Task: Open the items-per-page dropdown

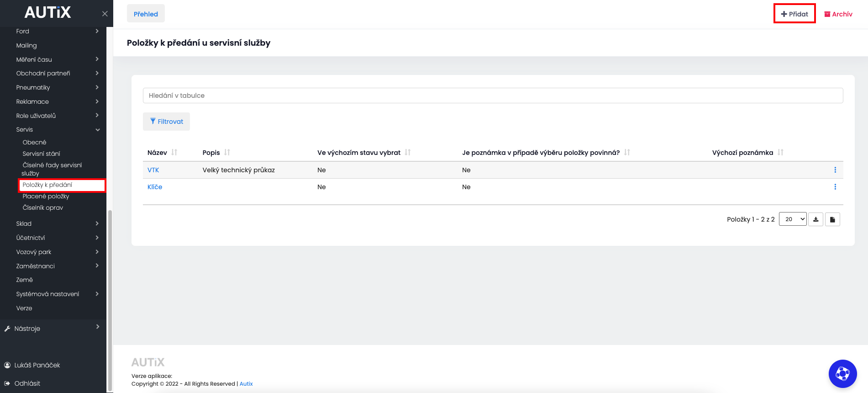Action: click(x=793, y=219)
